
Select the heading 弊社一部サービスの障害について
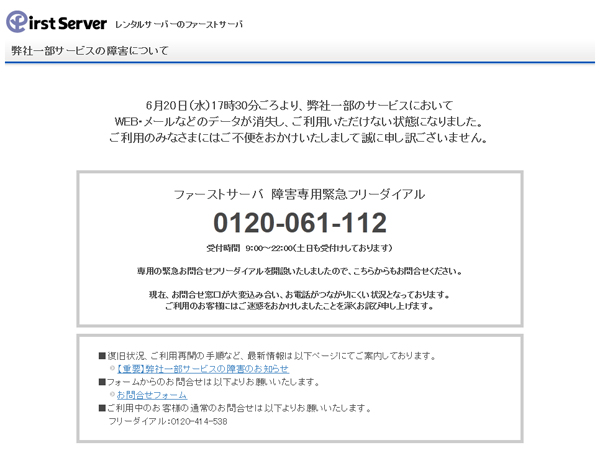point(90,51)
